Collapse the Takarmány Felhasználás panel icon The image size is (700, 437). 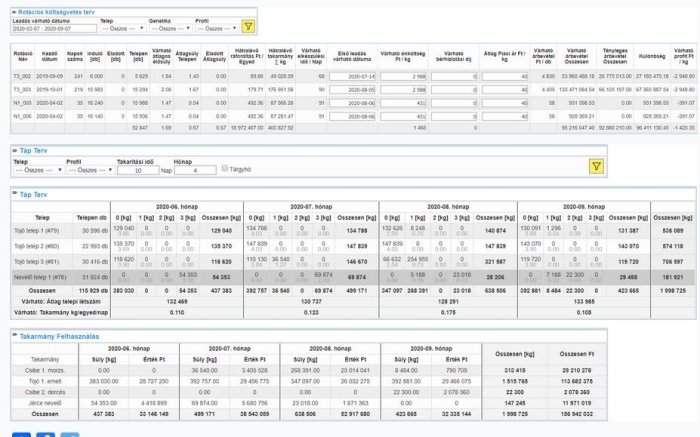[x=13, y=338]
